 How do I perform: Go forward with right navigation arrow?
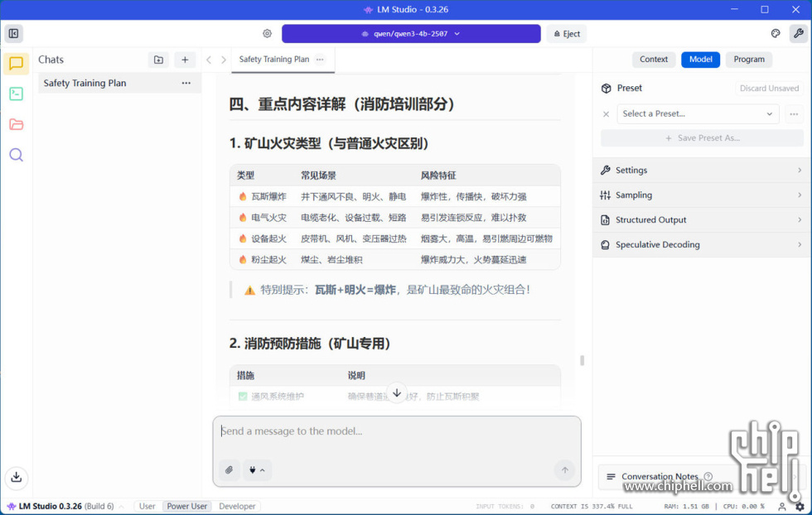pos(224,60)
